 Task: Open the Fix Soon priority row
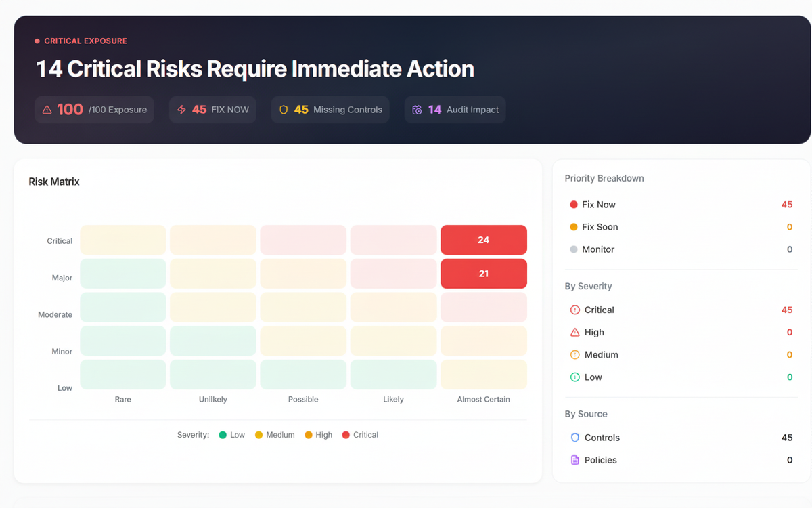[681, 227]
